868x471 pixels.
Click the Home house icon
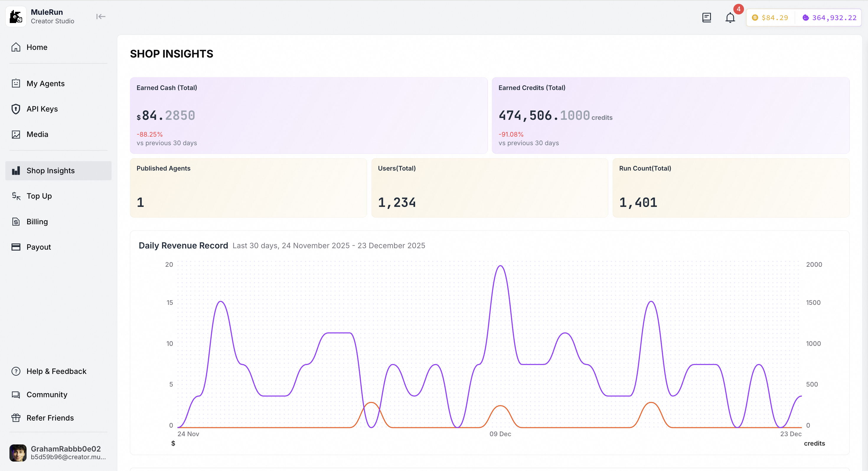click(x=16, y=47)
